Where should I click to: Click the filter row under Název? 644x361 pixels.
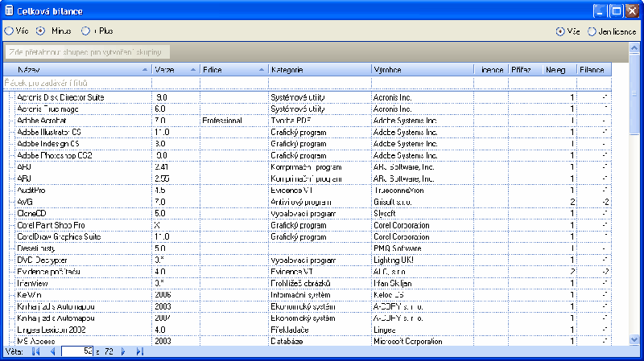click(x=77, y=83)
